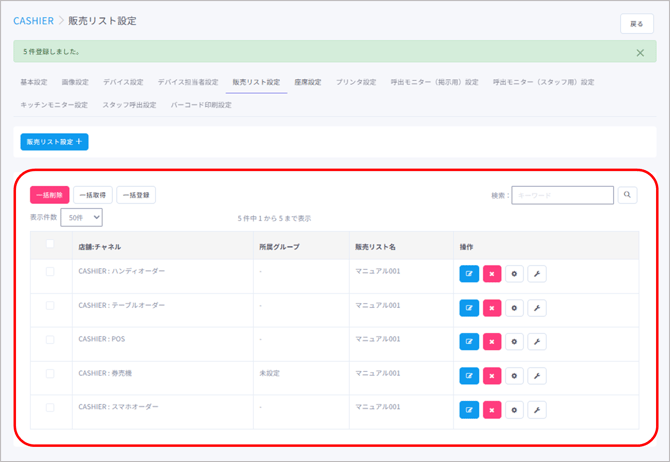Switch to the デバイス設定 tab
Screen dimensions: 670x462
pos(123,82)
